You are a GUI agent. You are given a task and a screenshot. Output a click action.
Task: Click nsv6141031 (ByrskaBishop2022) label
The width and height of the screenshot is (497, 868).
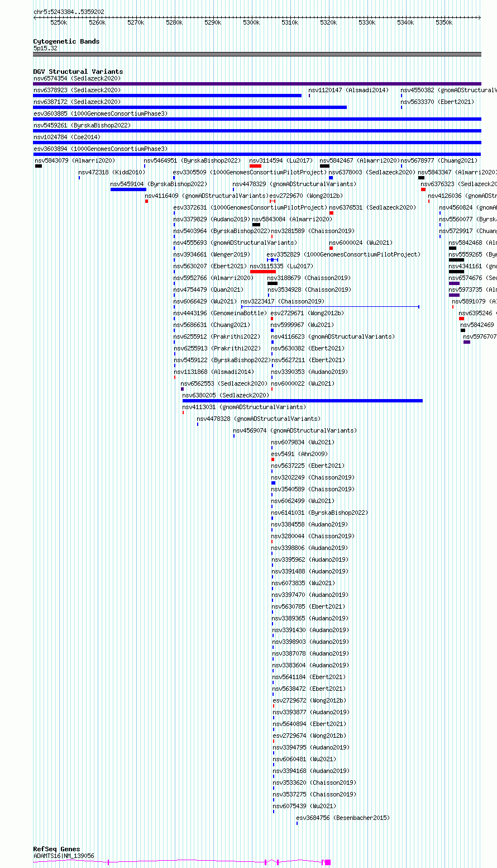click(319, 513)
